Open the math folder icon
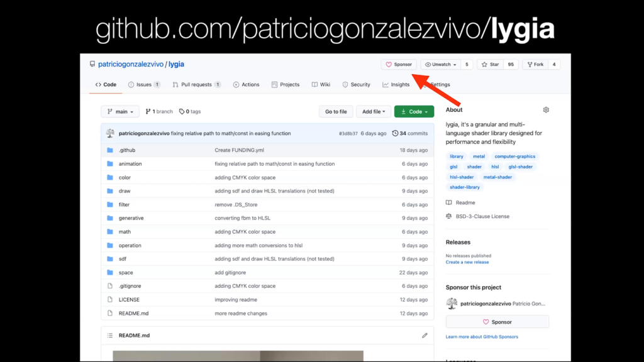The width and height of the screenshot is (644, 362). pyautogui.click(x=110, y=232)
